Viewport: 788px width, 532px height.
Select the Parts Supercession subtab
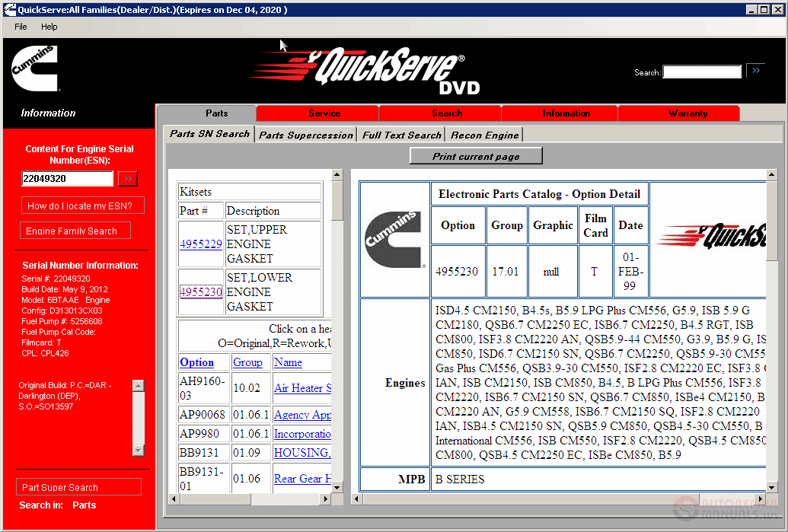(306, 135)
